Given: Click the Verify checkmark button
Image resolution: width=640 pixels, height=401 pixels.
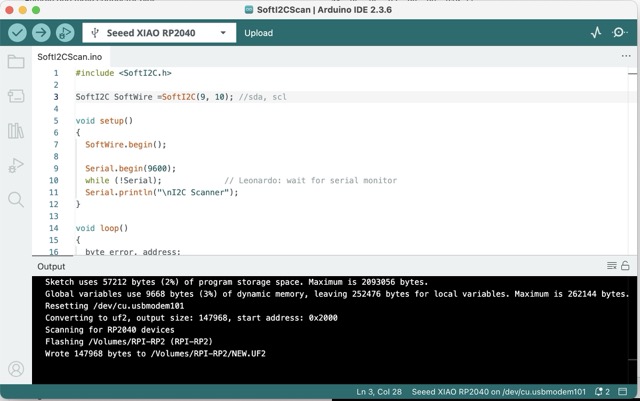Looking at the screenshot, I should pyautogui.click(x=17, y=32).
